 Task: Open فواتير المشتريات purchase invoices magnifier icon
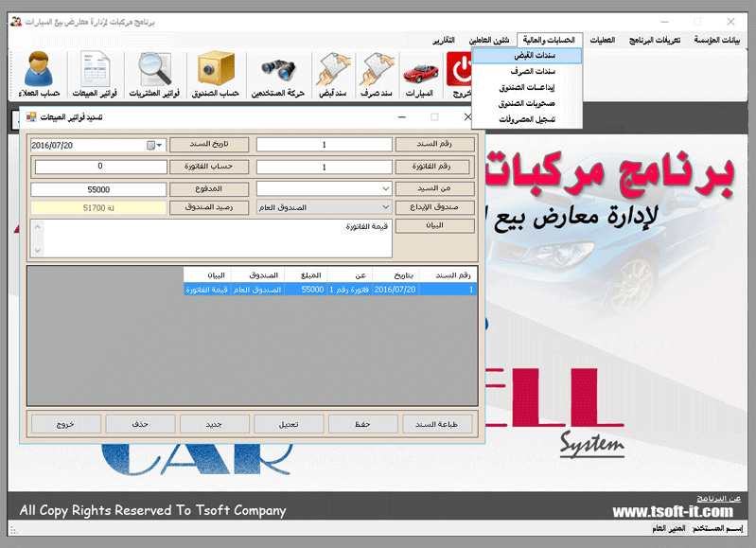click(154, 75)
